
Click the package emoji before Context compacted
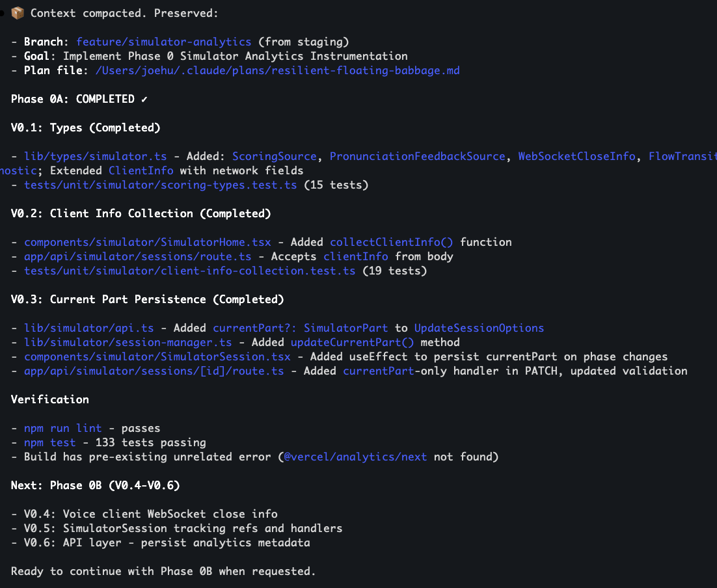coord(18,13)
